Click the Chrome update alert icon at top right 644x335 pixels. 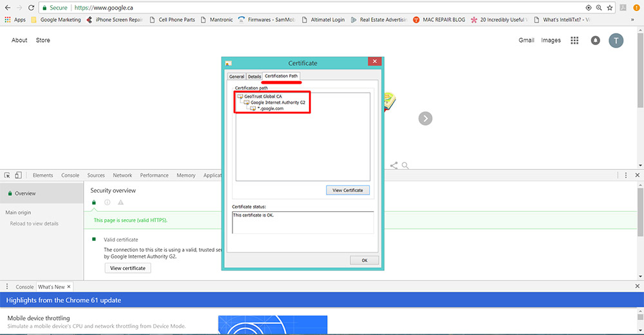click(x=636, y=8)
